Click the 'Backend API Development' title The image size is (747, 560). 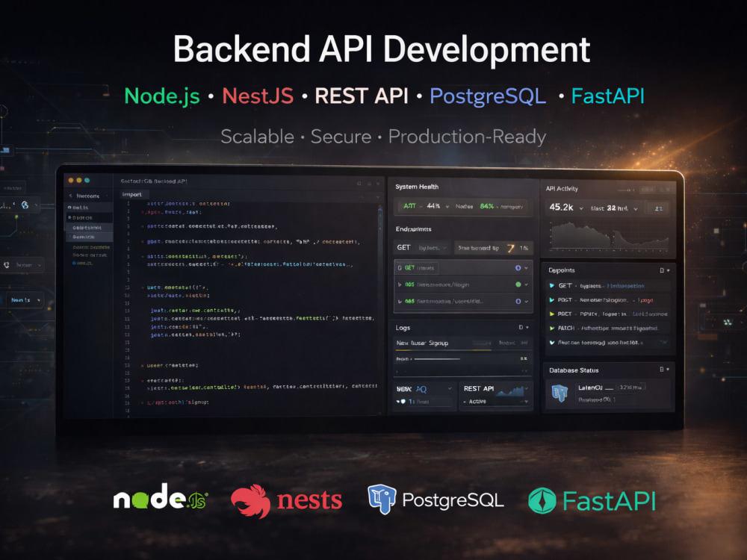(382, 49)
